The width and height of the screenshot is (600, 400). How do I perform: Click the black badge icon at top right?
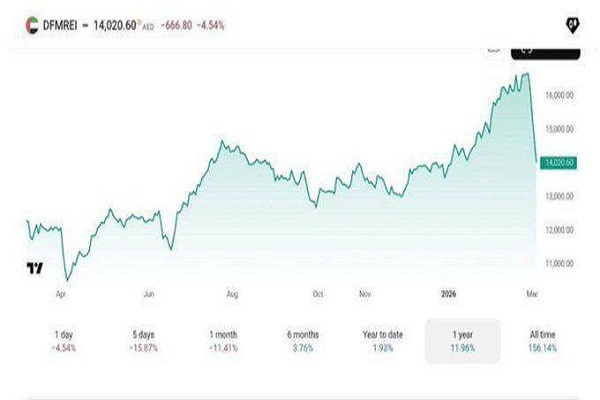[x=568, y=23]
